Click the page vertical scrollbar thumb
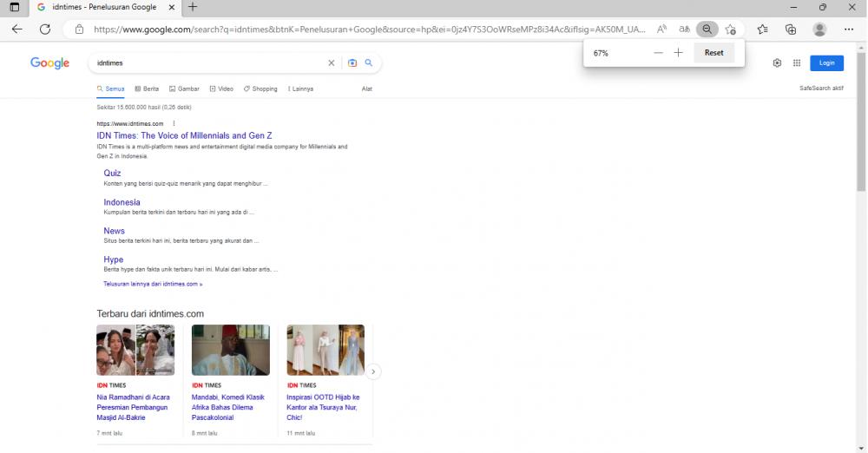This screenshot has width=868, height=453. (861, 121)
